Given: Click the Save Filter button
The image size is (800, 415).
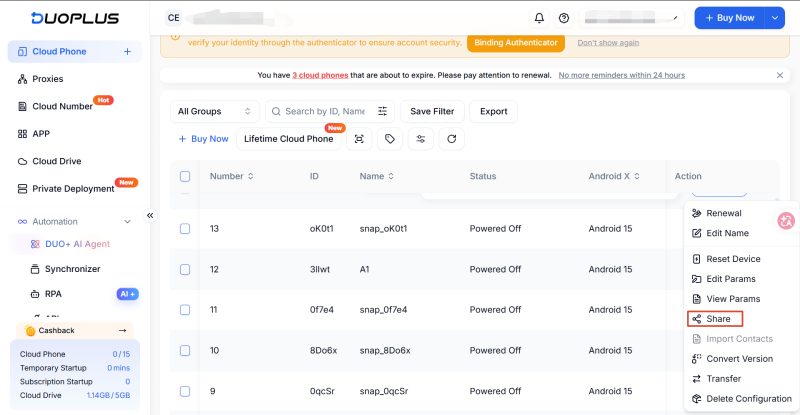Looking at the screenshot, I should (x=432, y=111).
